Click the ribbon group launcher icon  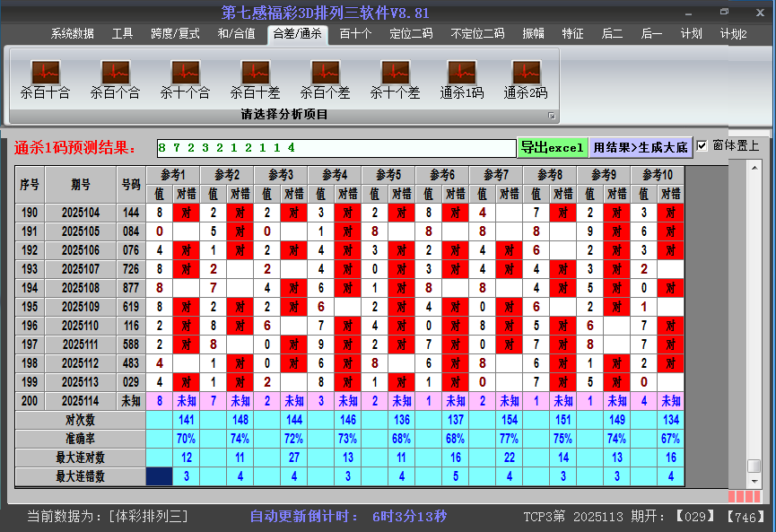[x=552, y=116]
